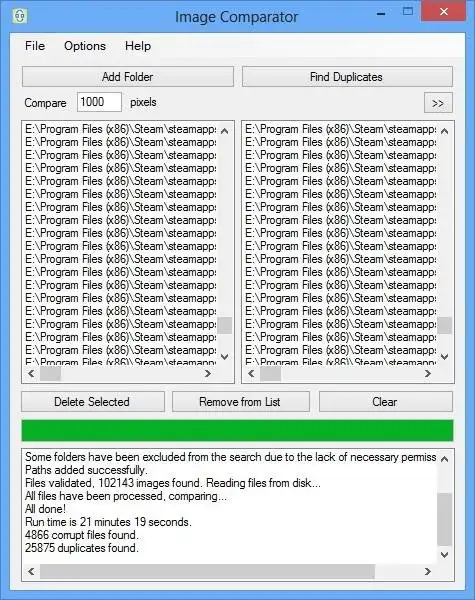
Task: Click the left list's vertical scrollbar thumb
Action: coord(225,325)
